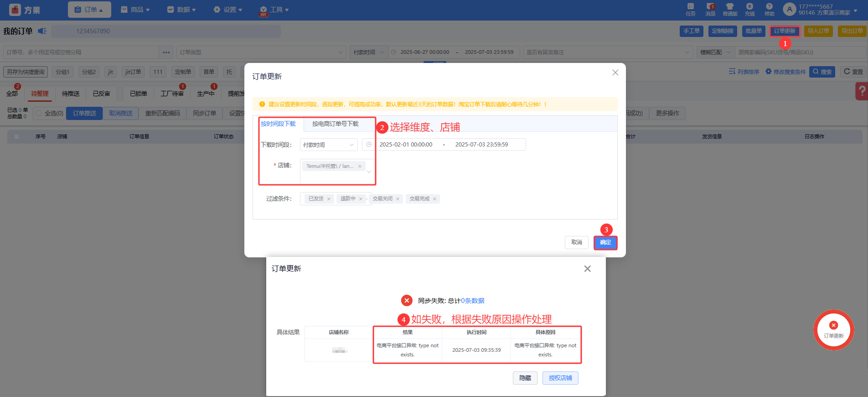The height and width of the screenshot is (397, 868).
Task: Click the 分组1 quick query tag
Action: click(62, 72)
